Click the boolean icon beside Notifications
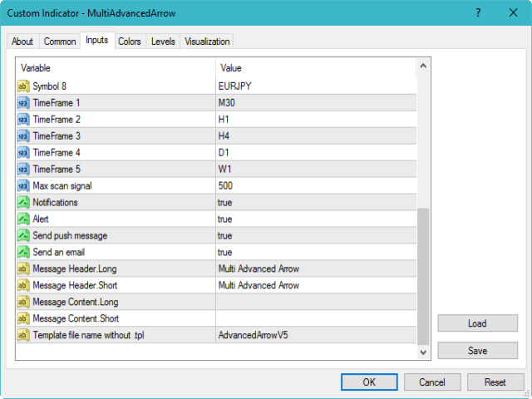Viewport: 532px width, 399px height. tap(23, 202)
